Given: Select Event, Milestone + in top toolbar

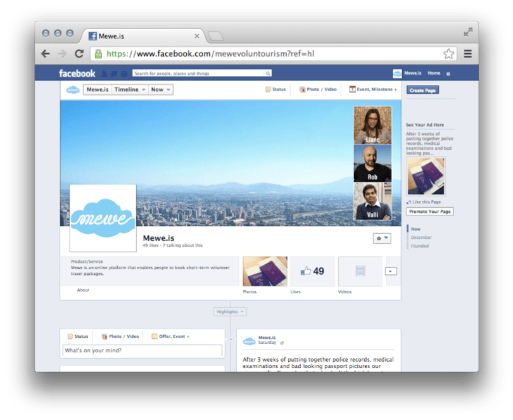Looking at the screenshot, I should click(x=373, y=89).
